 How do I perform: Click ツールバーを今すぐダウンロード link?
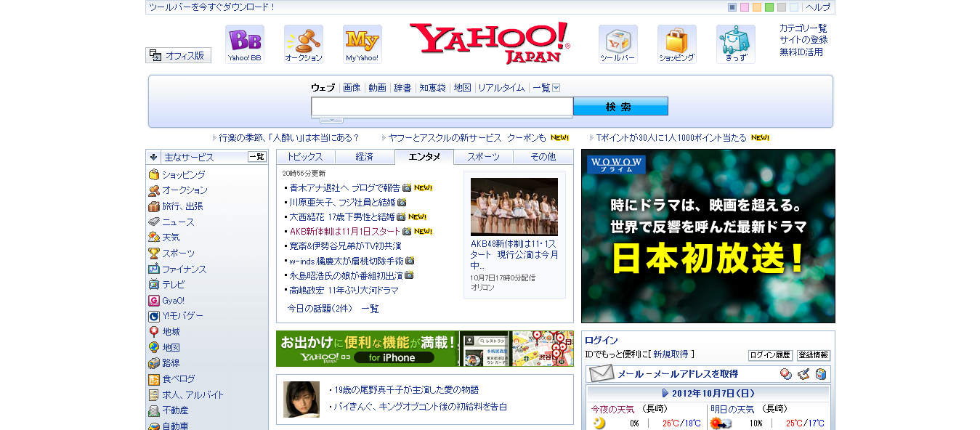pyautogui.click(x=212, y=7)
